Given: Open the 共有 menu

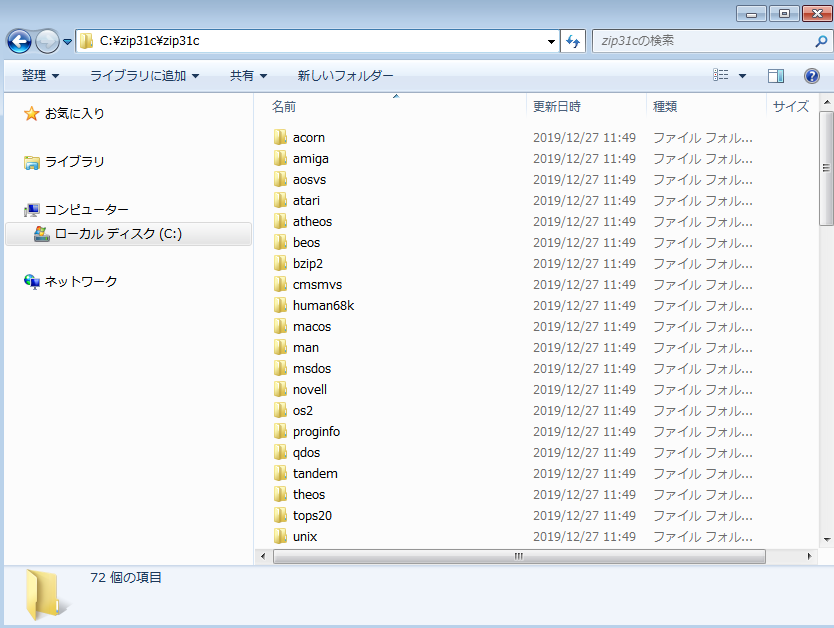Looking at the screenshot, I should click(248, 76).
